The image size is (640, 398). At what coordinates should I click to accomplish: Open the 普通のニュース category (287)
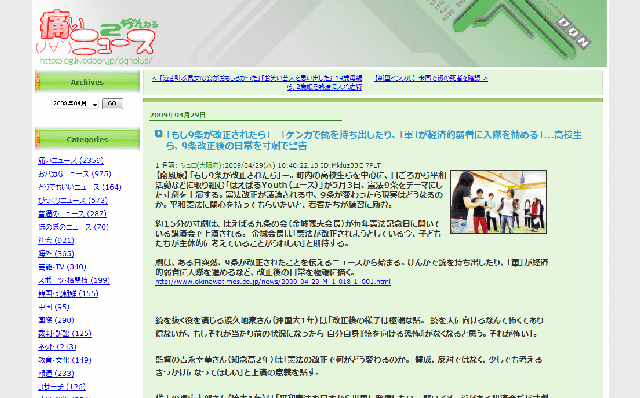point(72,213)
